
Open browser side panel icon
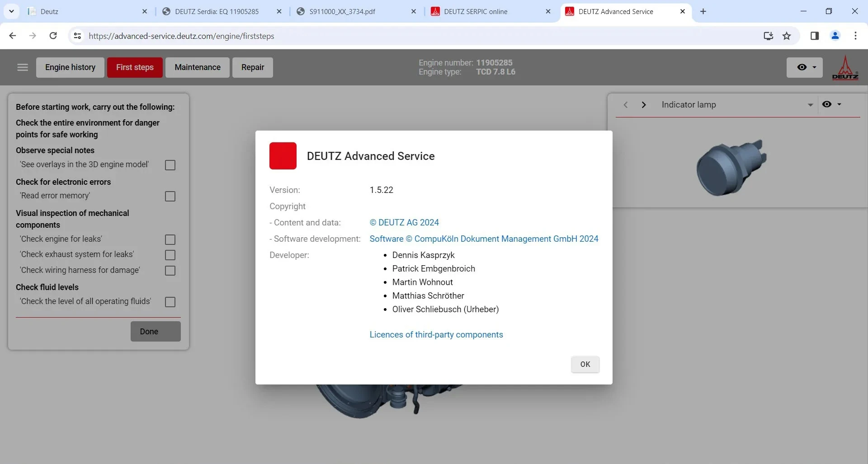coord(815,36)
